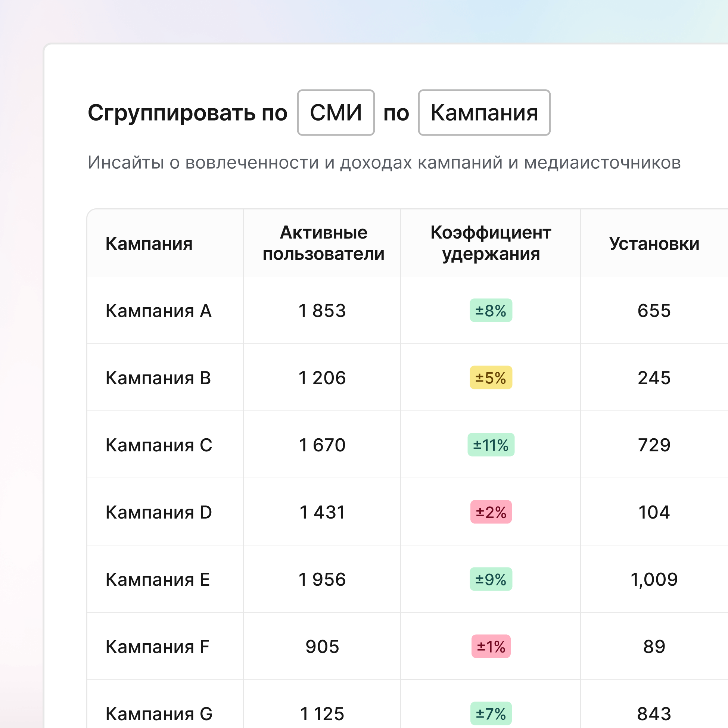Image resolution: width=728 pixels, height=728 pixels.
Task: Click the 1 853 active users cell
Action: (322, 311)
